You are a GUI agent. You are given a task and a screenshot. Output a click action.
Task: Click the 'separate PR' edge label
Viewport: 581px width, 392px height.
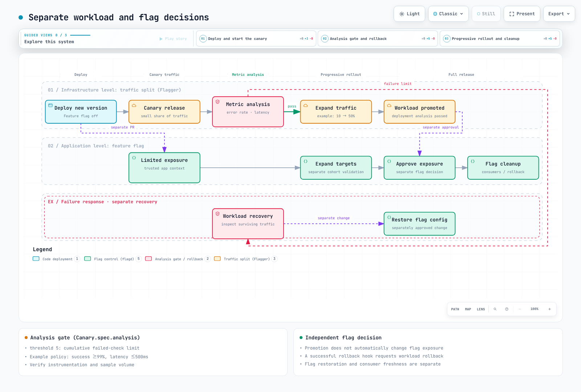point(123,127)
